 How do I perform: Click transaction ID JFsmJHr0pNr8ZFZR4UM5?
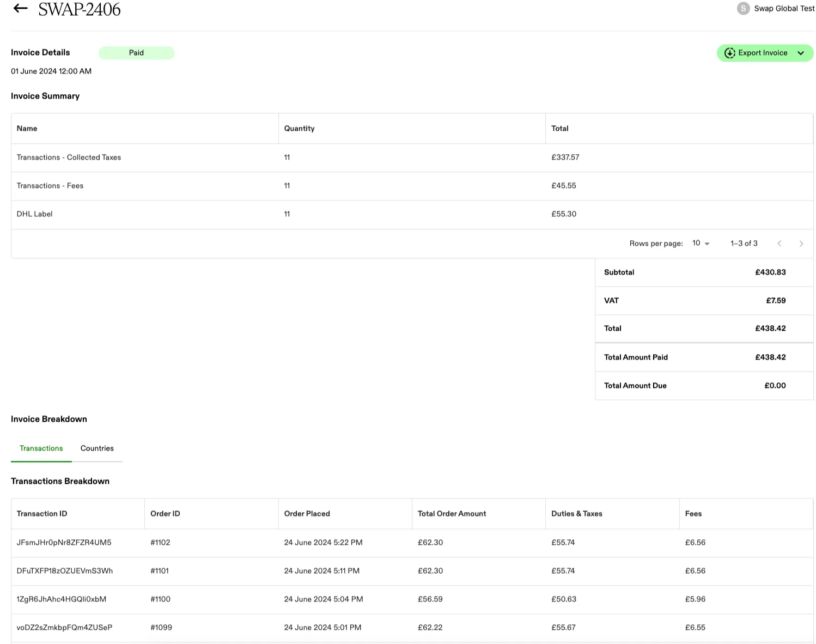(x=64, y=543)
